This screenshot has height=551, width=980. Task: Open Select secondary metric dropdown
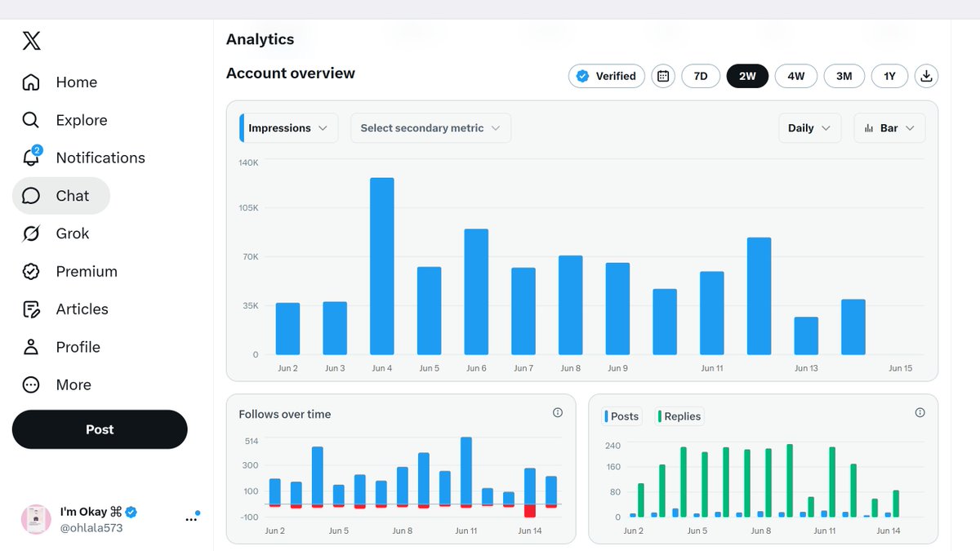point(430,128)
